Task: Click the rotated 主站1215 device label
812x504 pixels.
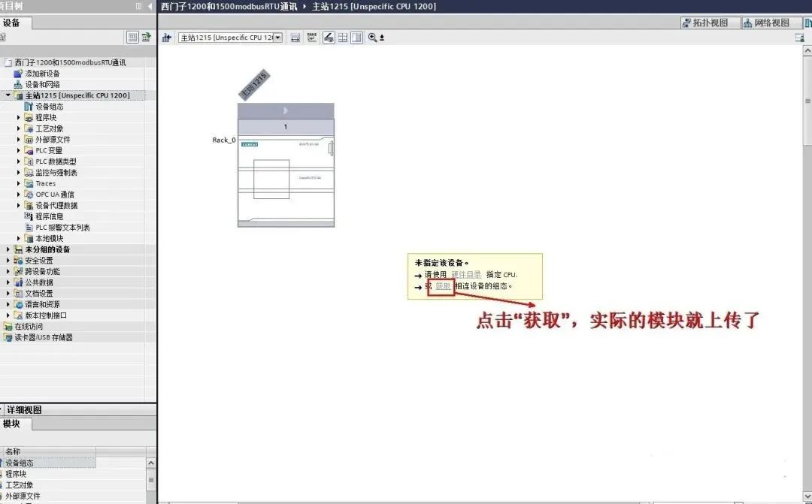Action: click(254, 84)
